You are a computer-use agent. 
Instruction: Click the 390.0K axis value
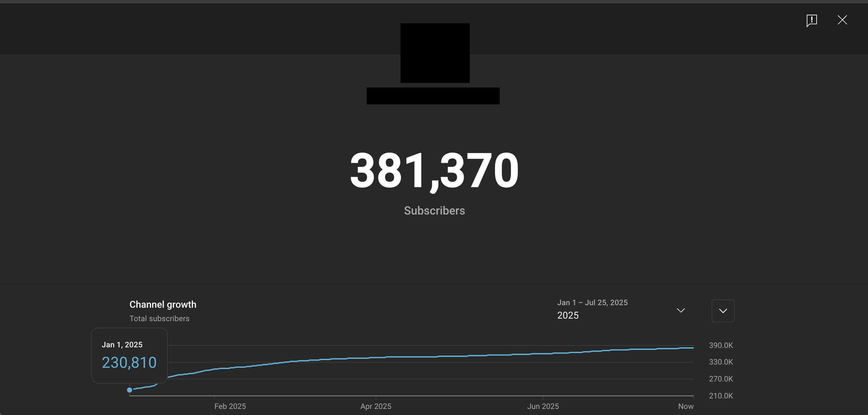tap(721, 345)
